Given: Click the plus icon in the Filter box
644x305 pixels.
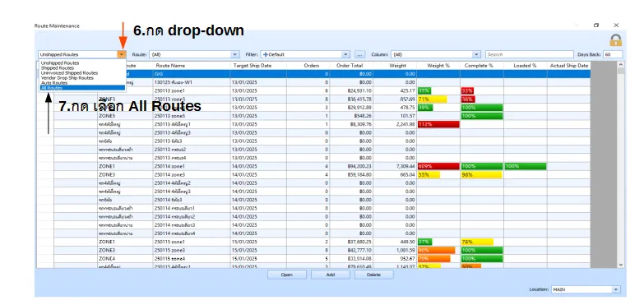Looking at the screenshot, I should point(266,54).
